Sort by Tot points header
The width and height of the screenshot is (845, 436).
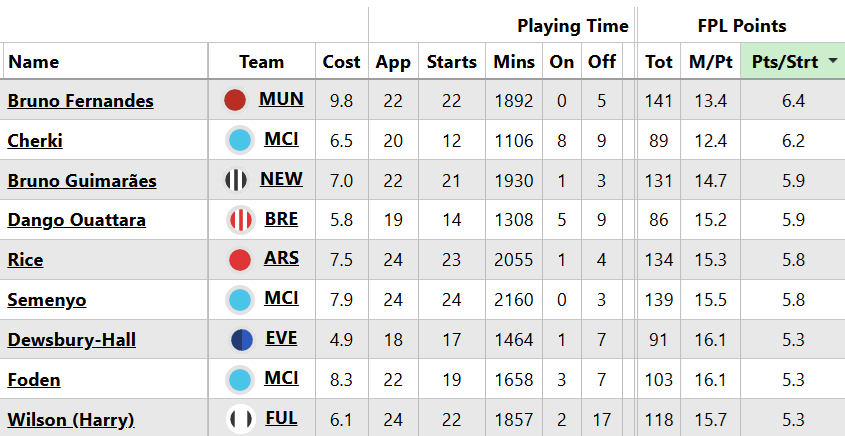(x=659, y=62)
